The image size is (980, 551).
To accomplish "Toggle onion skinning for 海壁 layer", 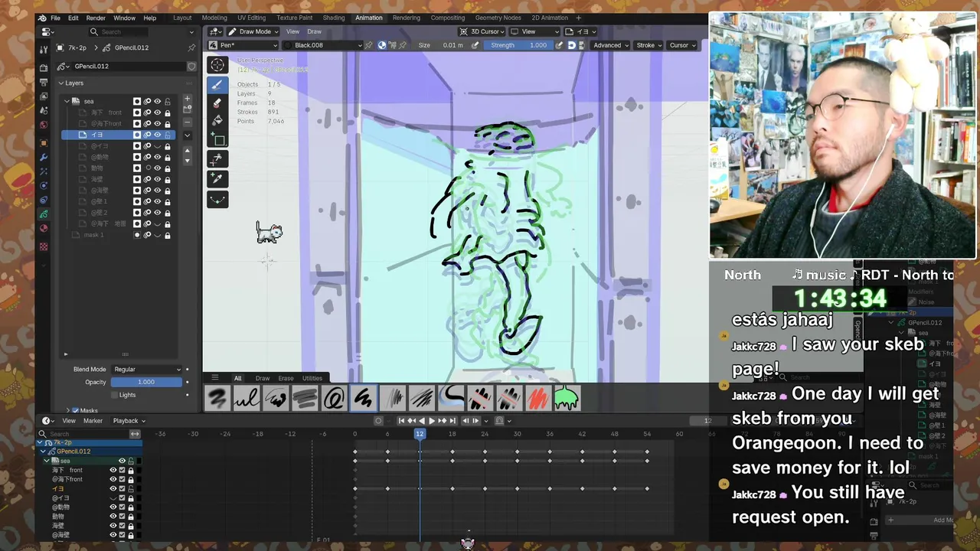I will [147, 179].
